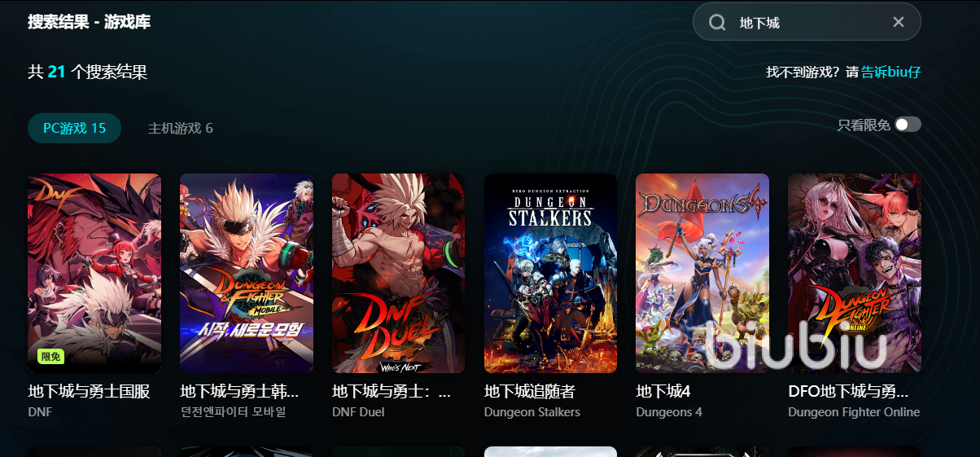Toggle the 只看限免 switch
Image resolution: width=980 pixels, height=457 pixels.
[908, 125]
